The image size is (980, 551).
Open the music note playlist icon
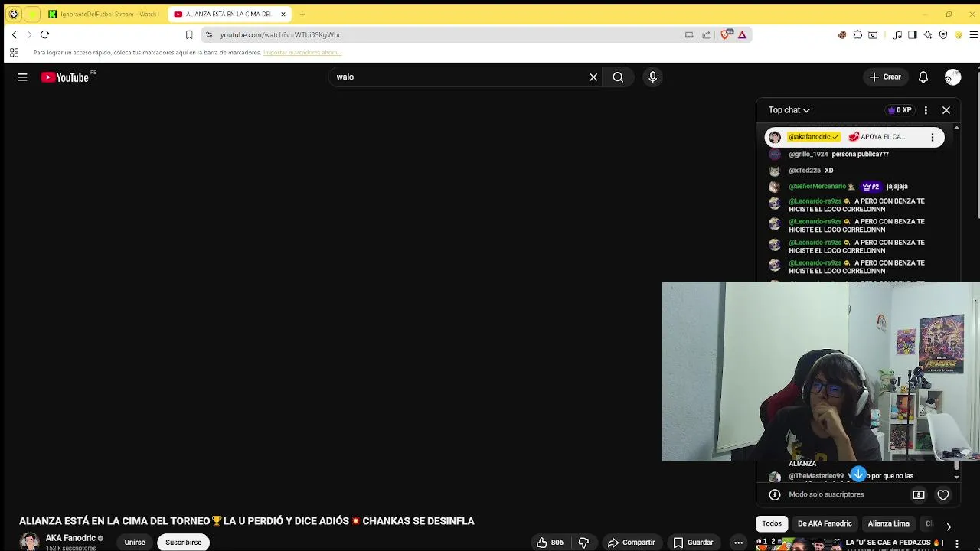[897, 34]
